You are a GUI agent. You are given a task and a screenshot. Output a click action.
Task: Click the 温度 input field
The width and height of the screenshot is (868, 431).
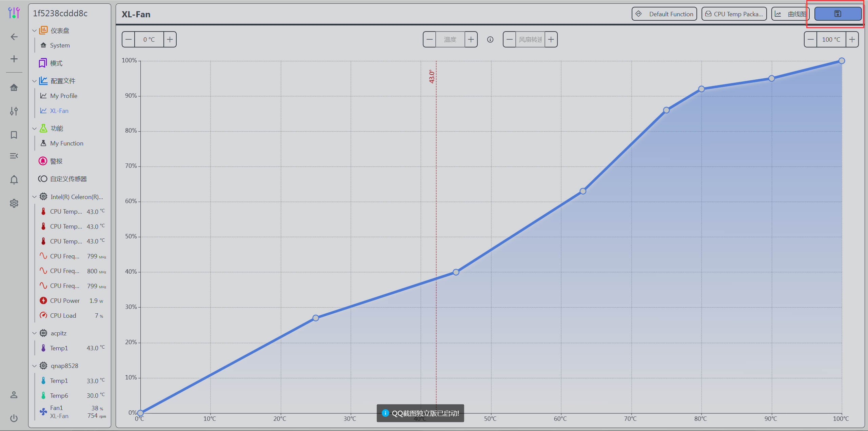(x=450, y=40)
